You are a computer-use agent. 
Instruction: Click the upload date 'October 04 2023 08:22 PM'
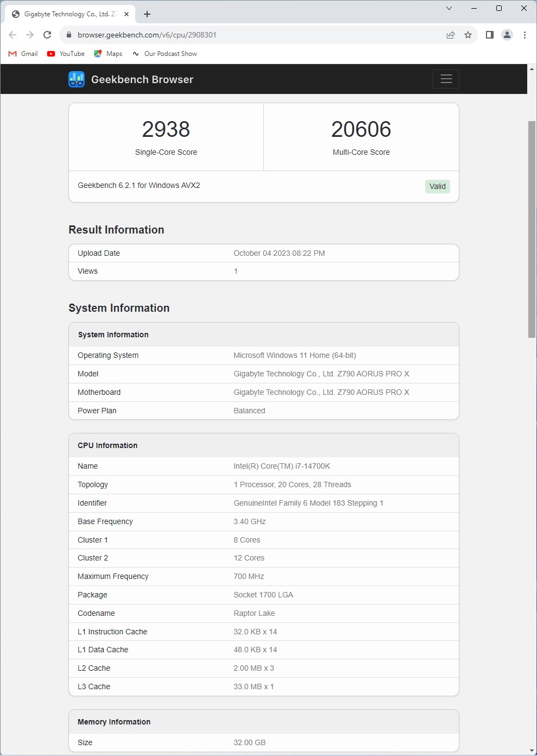point(279,253)
